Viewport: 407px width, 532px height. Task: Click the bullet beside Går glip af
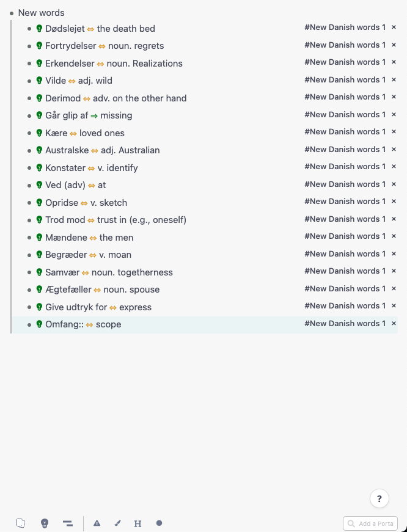coord(29,115)
